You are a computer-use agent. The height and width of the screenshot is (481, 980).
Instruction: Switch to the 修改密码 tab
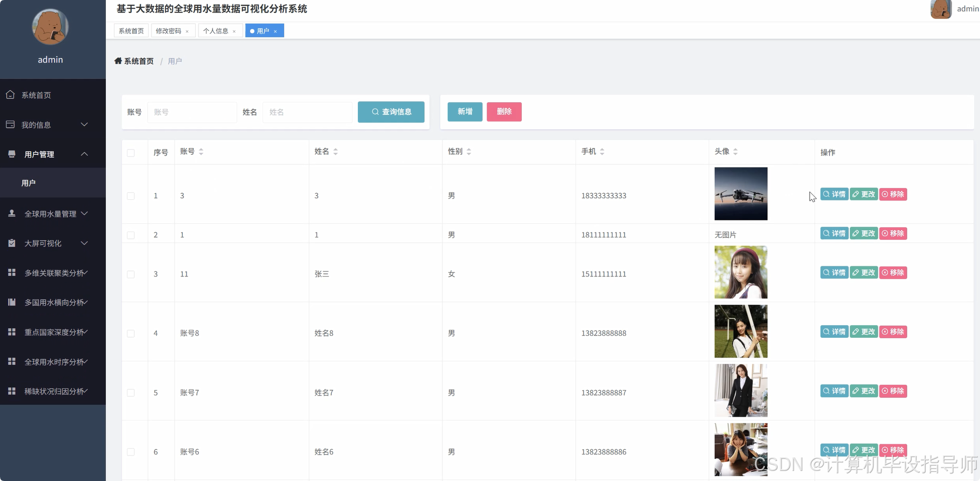(x=173, y=31)
